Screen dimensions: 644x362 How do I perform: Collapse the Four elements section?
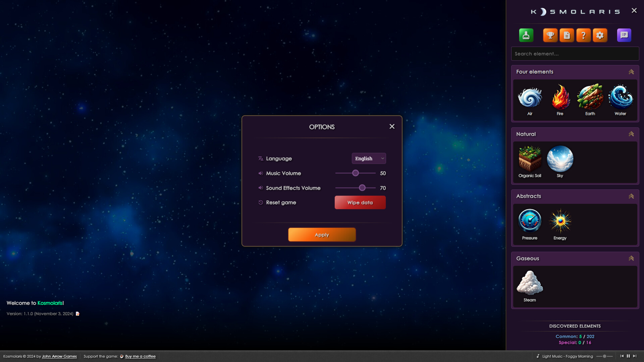click(x=631, y=71)
